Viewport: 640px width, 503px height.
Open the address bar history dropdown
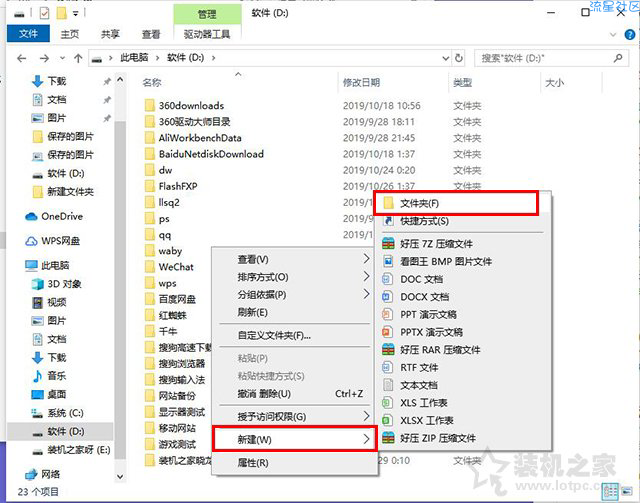pos(446,58)
